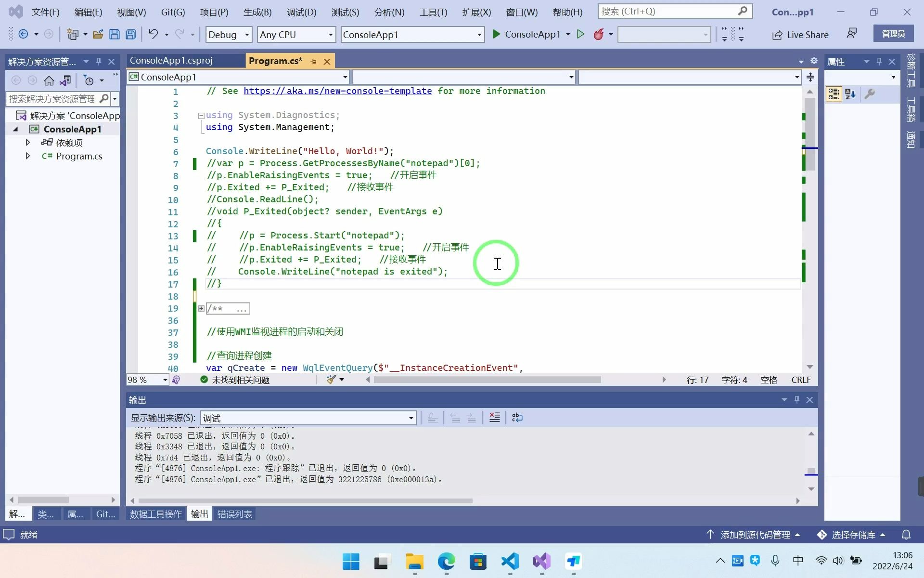Click the Navigate Backward toolbar icon

click(x=23, y=34)
